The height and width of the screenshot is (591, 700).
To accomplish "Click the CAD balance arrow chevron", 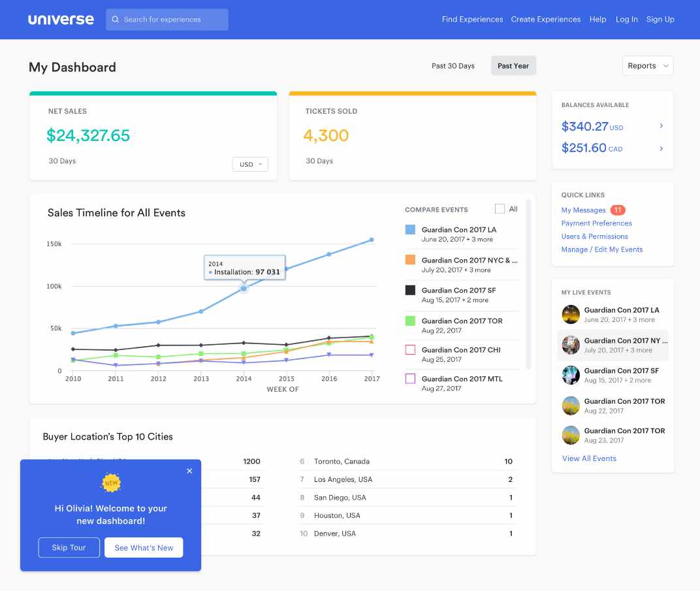I will (x=661, y=148).
